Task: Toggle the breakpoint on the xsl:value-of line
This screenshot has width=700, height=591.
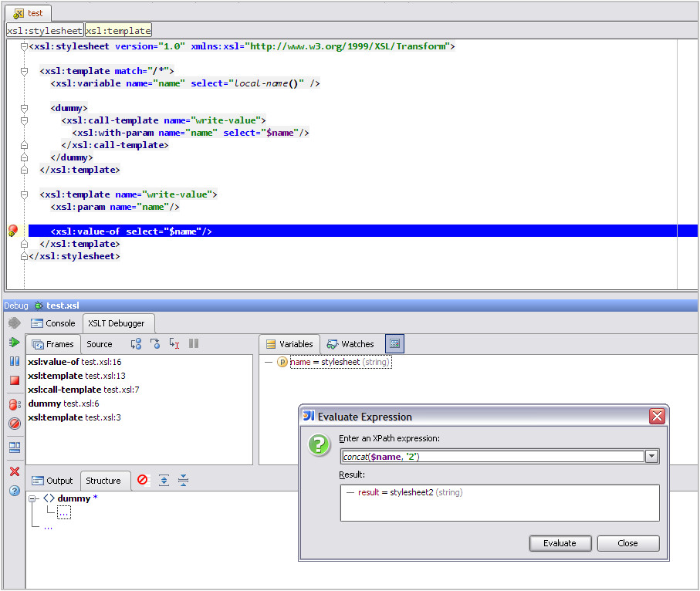Action: click(x=12, y=231)
